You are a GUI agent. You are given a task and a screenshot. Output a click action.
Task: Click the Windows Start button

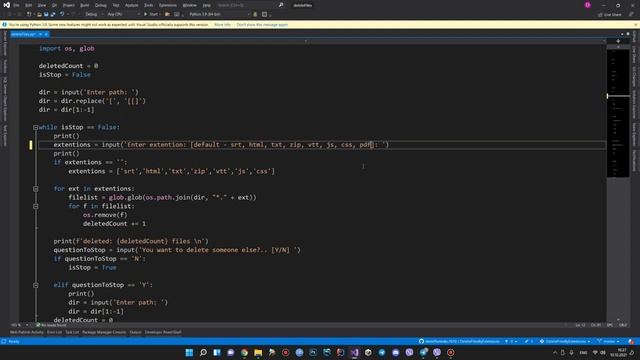[x=189, y=352]
